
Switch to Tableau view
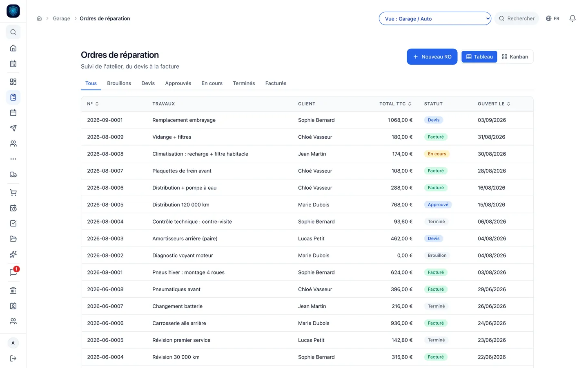[479, 57]
